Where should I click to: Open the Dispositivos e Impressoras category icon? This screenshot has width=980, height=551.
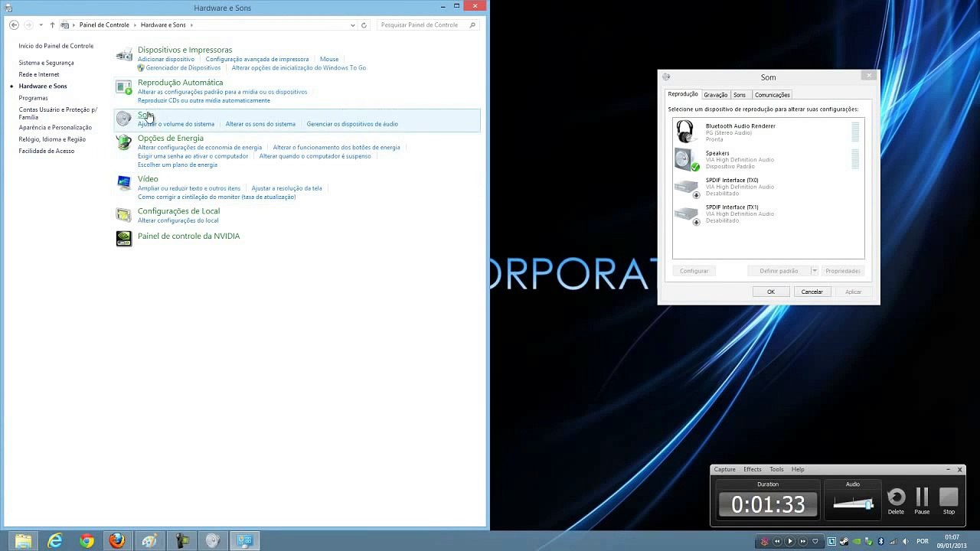(x=123, y=55)
